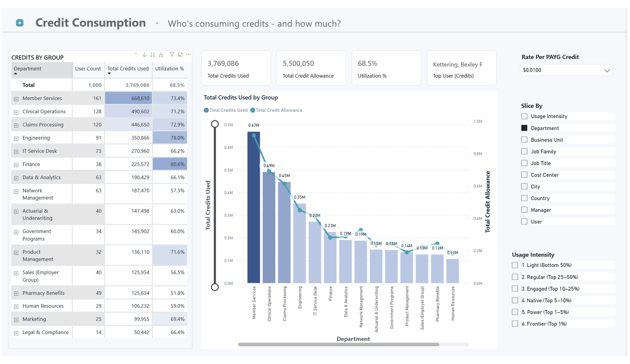Click the Credit Consumption logo icon
630x364 pixels.
point(20,23)
